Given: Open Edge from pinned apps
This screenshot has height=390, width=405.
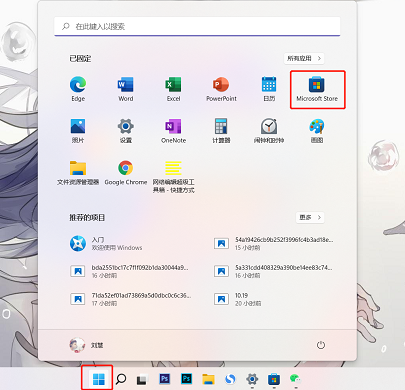Looking at the screenshot, I should (78, 89).
